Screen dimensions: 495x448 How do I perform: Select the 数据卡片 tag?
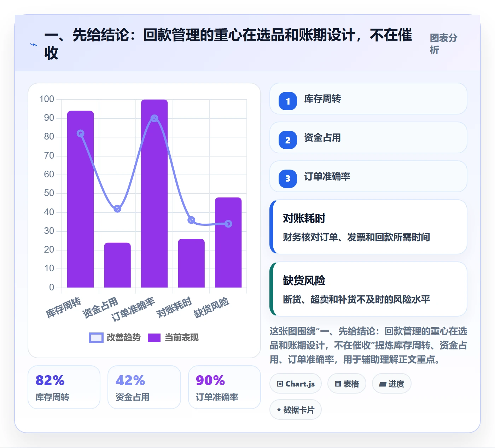coord(296,410)
